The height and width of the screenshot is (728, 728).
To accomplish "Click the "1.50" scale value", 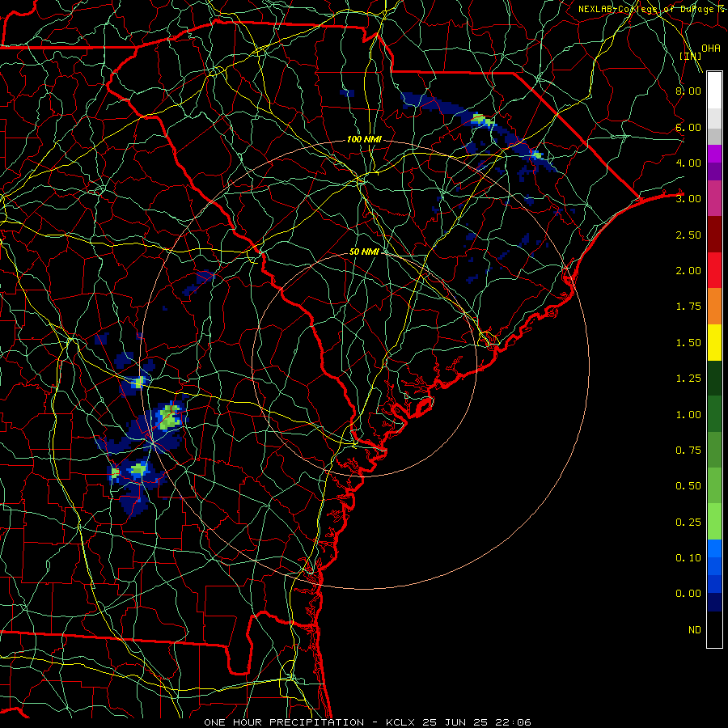I will coord(688,343).
